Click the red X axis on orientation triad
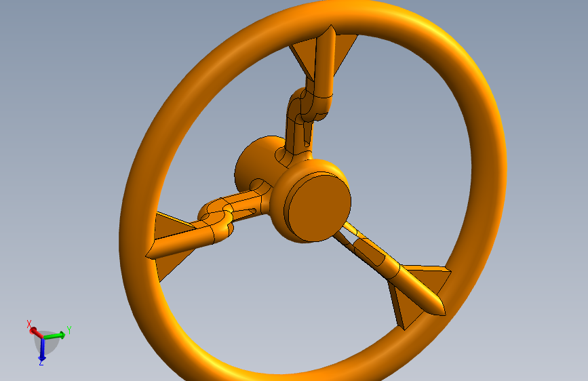This screenshot has height=381, width=588. tap(36, 332)
